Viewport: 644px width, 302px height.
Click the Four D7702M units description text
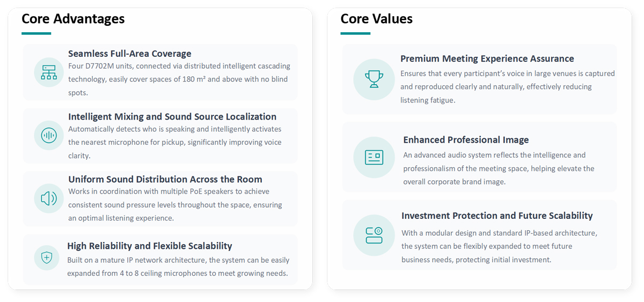(179, 79)
